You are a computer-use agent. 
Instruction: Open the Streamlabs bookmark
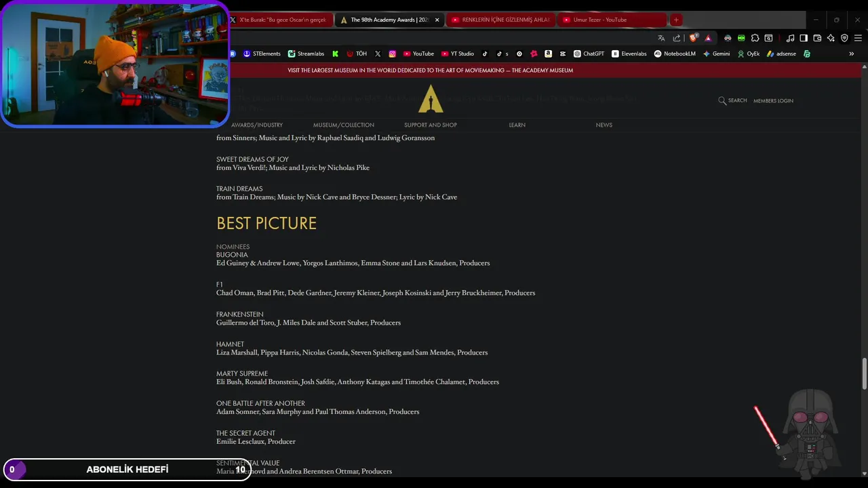point(306,54)
